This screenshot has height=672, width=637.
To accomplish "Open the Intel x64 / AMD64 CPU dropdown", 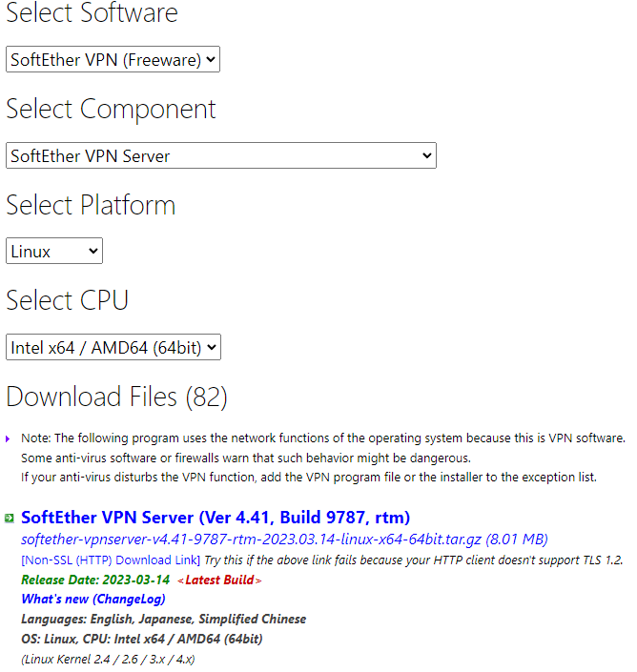I will tap(113, 347).
